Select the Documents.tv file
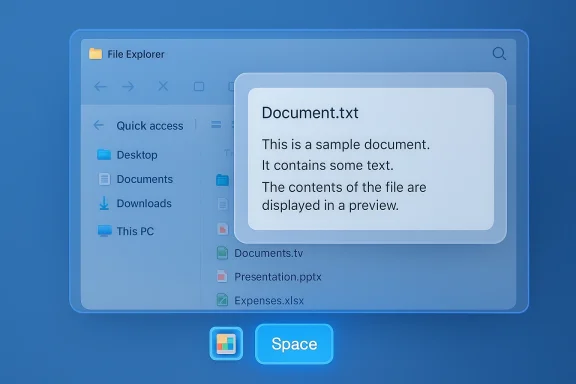Screen dimensions: 576x384 tap(260, 253)
